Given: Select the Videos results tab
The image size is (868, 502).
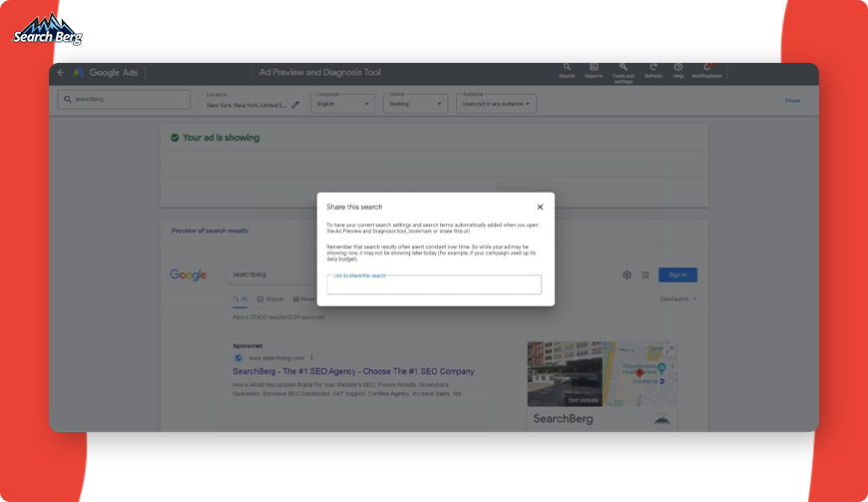Looking at the screenshot, I should tap(270, 299).
